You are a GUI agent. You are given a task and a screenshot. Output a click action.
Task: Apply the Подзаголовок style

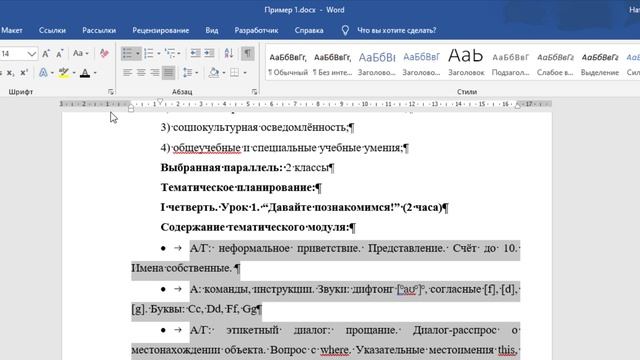point(511,63)
